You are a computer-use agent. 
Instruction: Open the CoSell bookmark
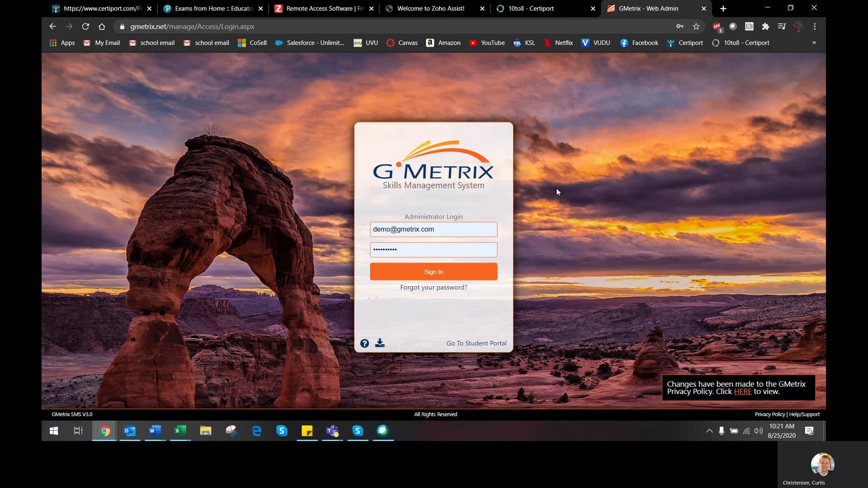tap(252, 43)
